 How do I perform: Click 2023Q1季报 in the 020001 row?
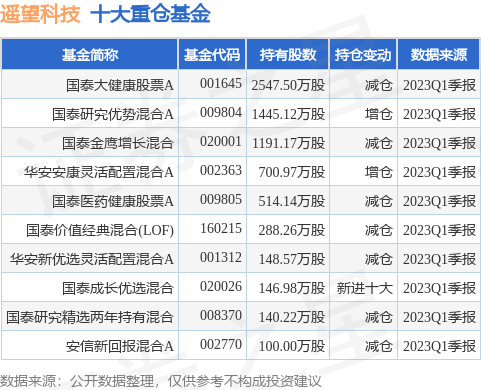pos(439,143)
